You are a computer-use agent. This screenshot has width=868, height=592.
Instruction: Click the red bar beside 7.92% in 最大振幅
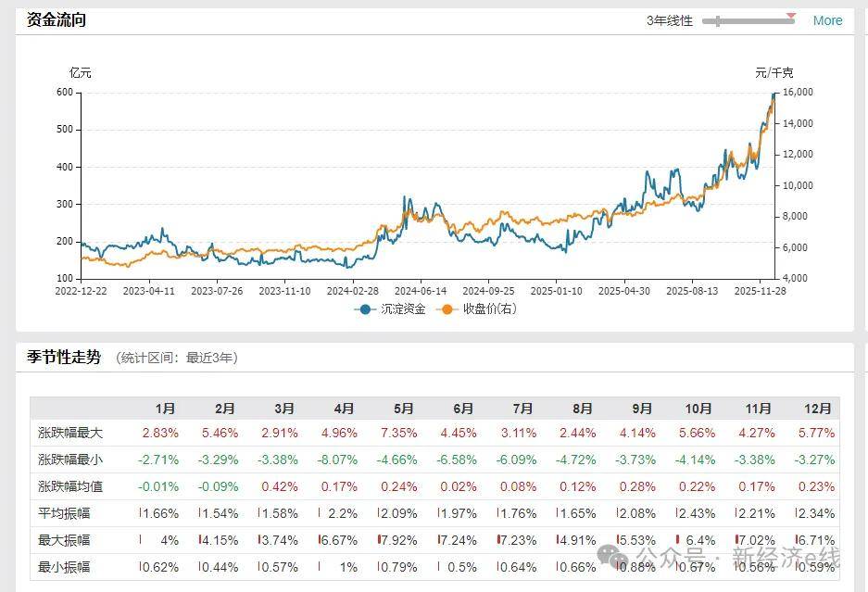(x=380, y=540)
